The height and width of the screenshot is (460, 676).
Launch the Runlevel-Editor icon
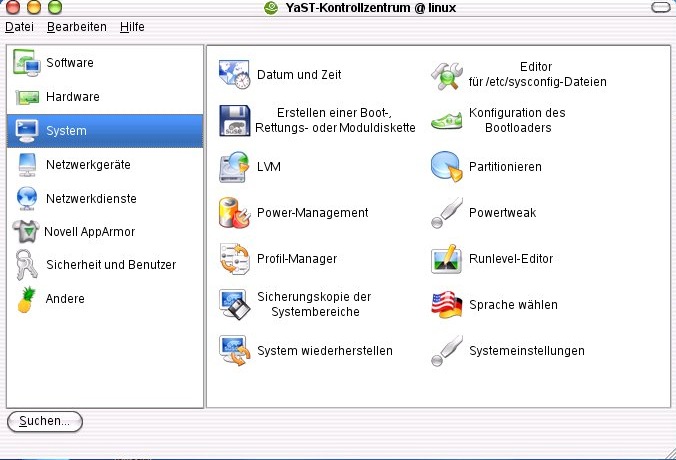pyautogui.click(x=447, y=259)
